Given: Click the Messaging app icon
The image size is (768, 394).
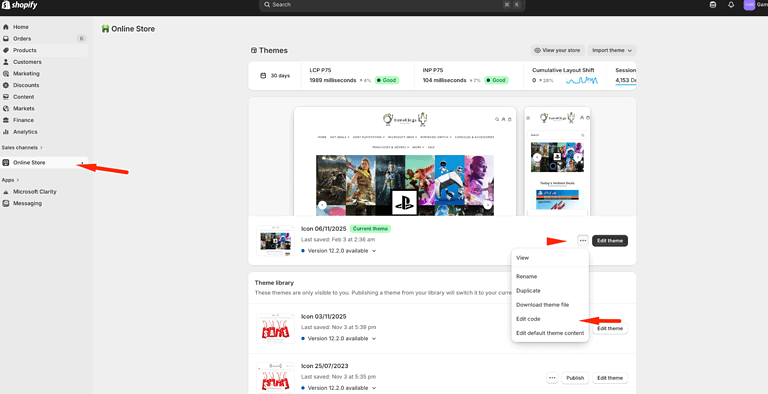Looking at the screenshot, I should (6, 203).
